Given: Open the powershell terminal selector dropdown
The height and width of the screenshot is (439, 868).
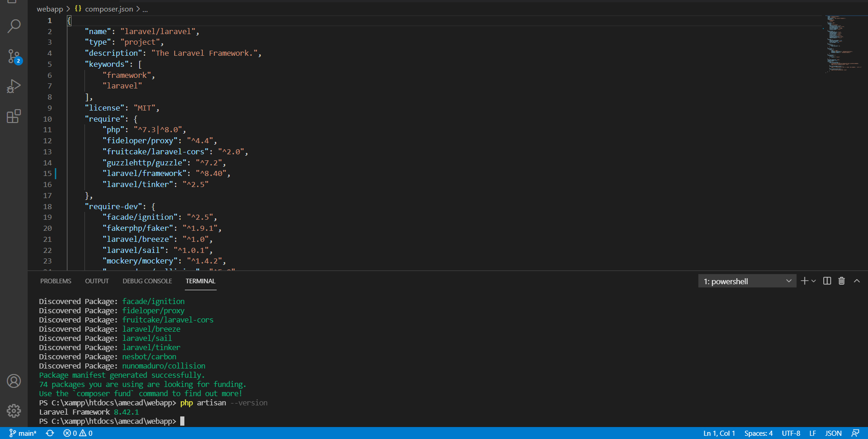Looking at the screenshot, I should pos(747,281).
